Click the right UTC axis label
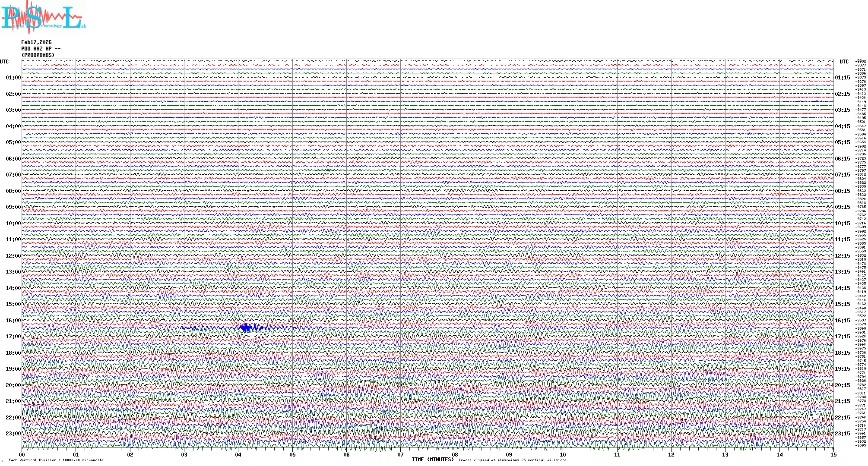The width and height of the screenshot is (868, 466). [844, 62]
